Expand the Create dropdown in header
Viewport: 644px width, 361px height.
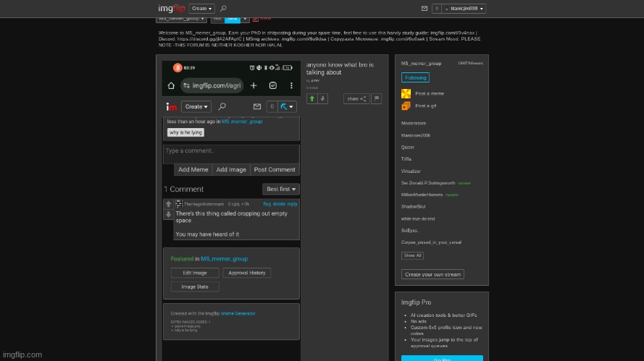[202, 9]
